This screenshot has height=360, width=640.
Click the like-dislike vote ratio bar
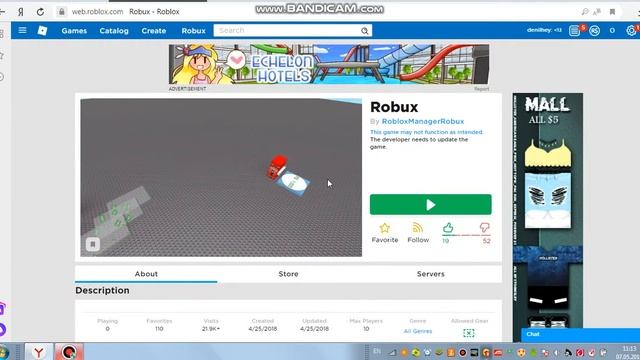click(x=466, y=236)
